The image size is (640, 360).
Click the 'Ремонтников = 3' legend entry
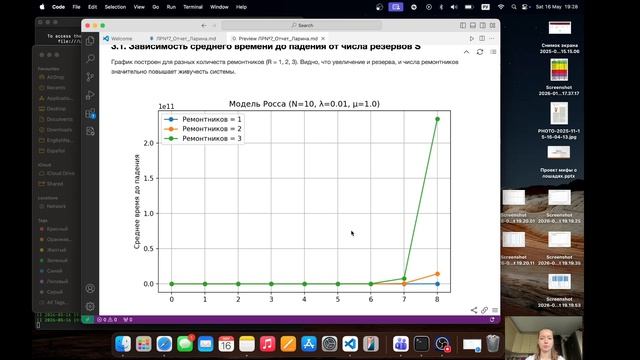coord(203,138)
